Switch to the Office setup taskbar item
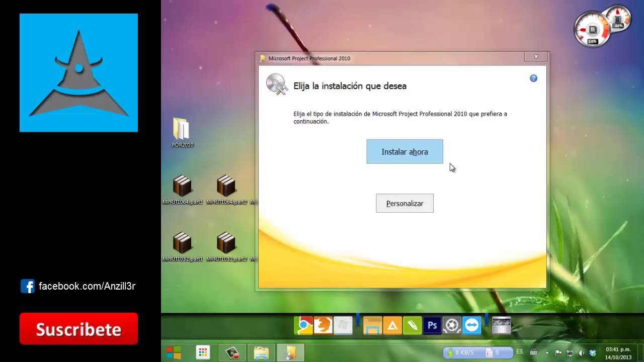 click(x=290, y=352)
